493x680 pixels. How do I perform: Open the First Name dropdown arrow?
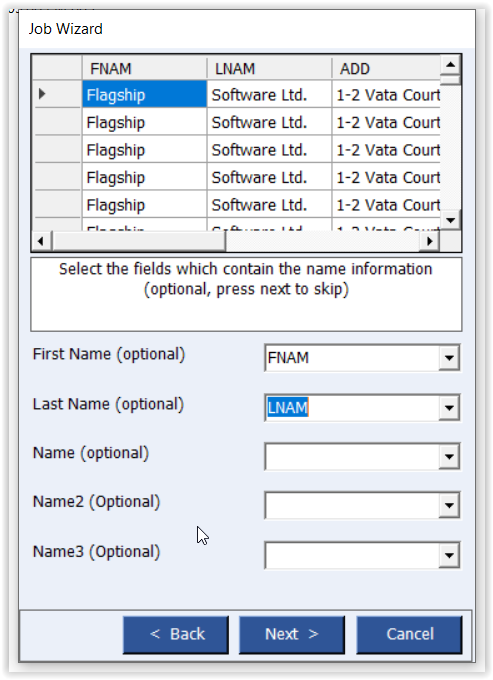[449, 358]
